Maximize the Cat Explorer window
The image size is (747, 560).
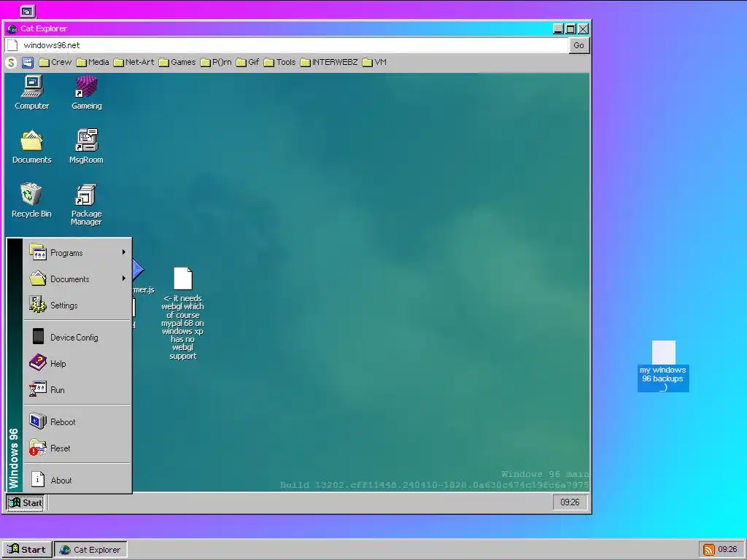pyautogui.click(x=570, y=28)
